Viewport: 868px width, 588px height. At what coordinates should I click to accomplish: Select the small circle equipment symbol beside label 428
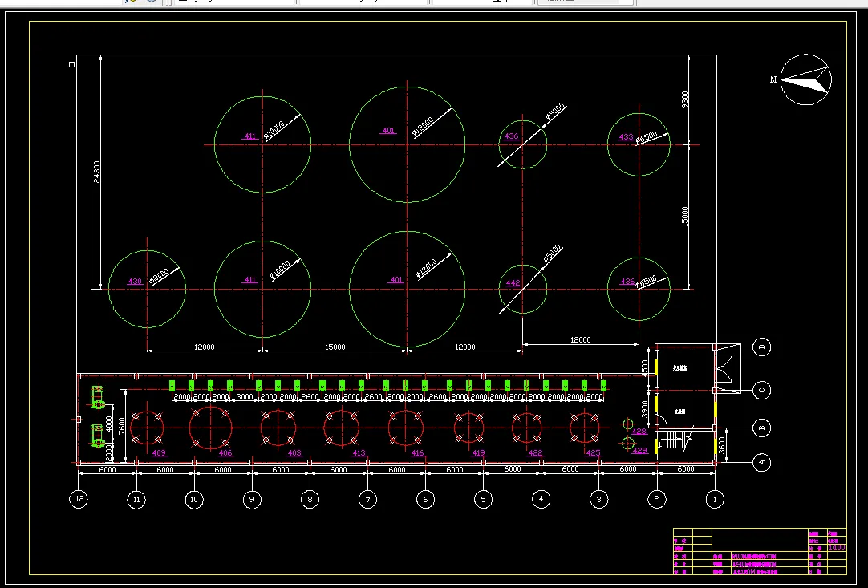coord(628,424)
